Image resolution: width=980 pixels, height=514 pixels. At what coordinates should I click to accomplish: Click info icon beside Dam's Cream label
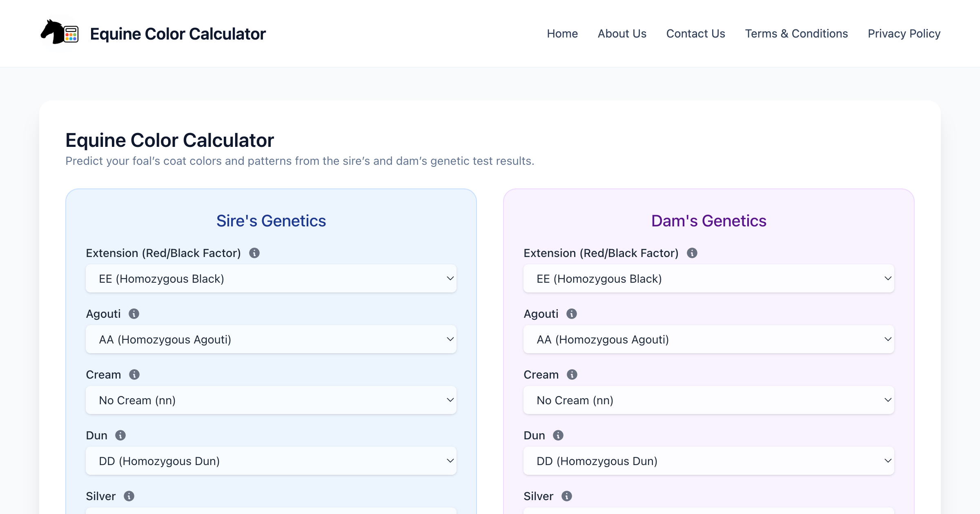572,374
